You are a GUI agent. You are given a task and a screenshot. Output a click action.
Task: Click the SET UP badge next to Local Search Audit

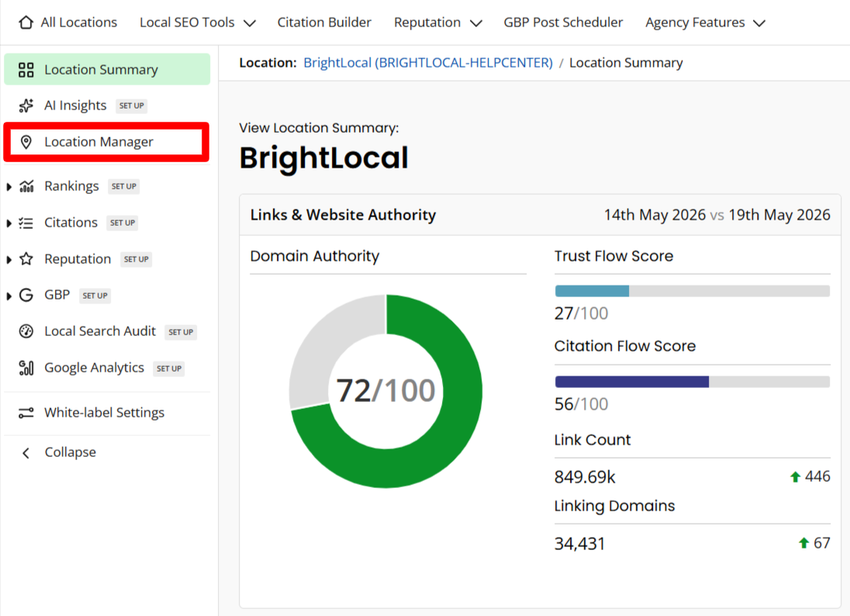(181, 332)
